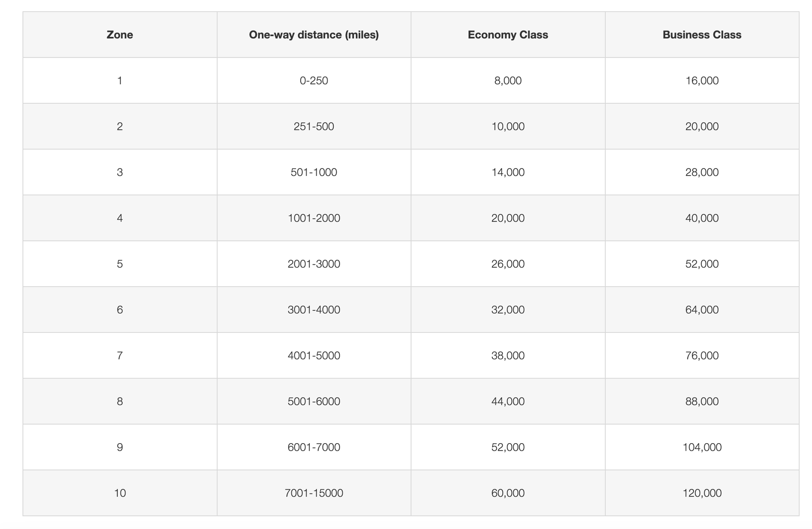Click the Zone column header
Screen dimensions: 812x529
(120, 35)
